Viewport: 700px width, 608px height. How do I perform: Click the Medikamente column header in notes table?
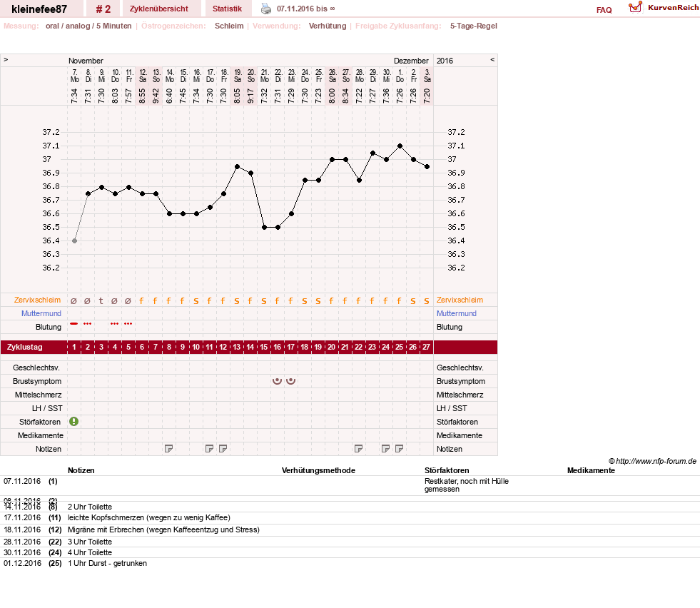point(591,470)
